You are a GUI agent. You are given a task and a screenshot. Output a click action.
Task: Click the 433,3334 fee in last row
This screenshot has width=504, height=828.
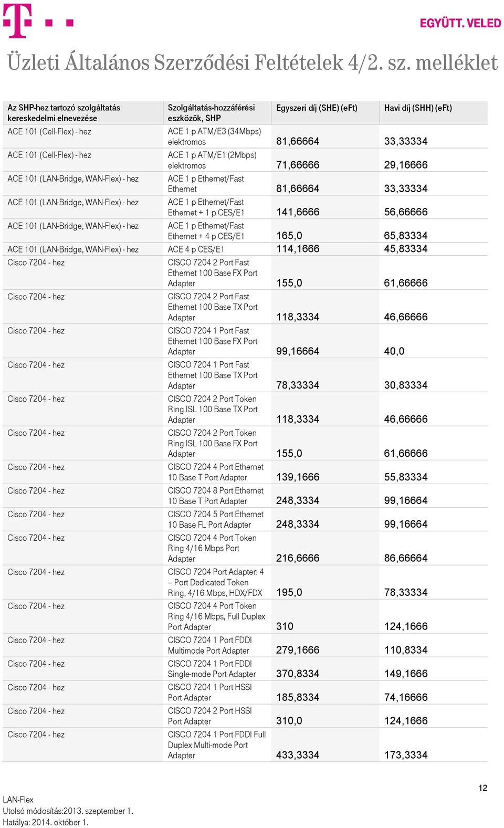[x=298, y=755]
